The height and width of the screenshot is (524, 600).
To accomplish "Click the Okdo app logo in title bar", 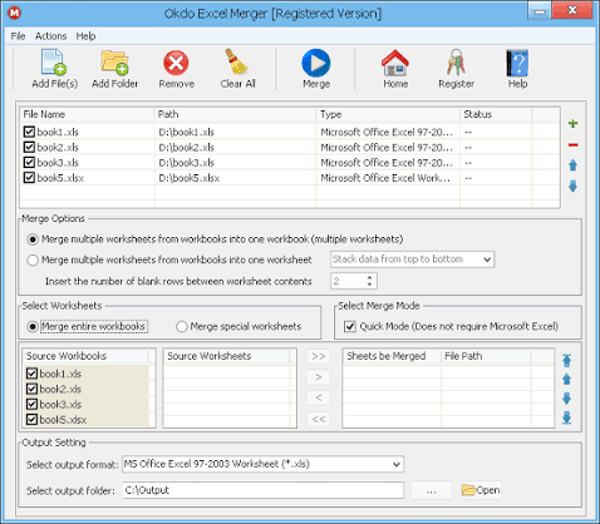I will (15, 13).
